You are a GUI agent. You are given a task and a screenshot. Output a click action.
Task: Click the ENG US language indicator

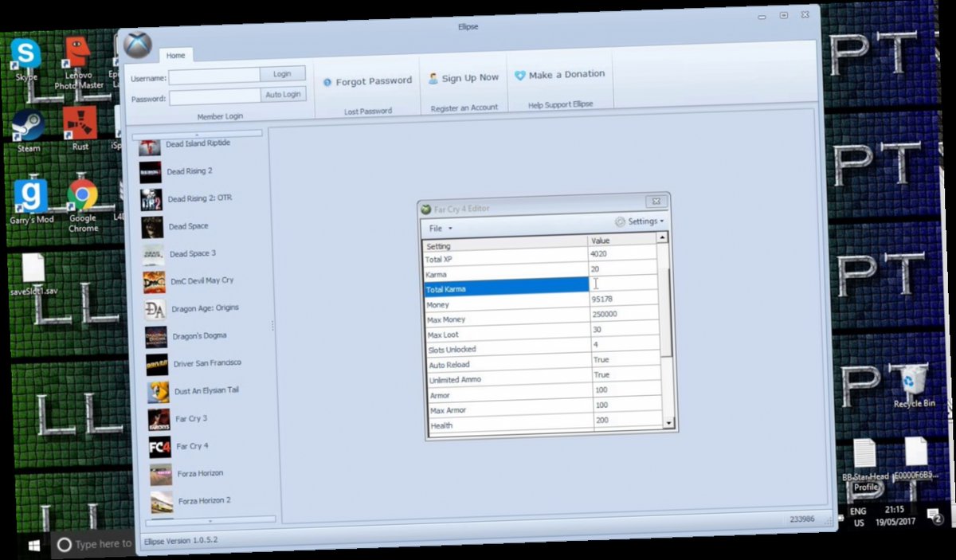point(858,518)
